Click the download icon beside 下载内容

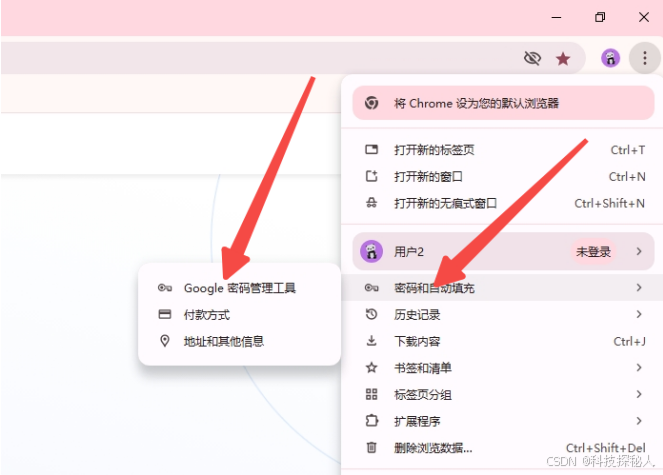pos(371,340)
